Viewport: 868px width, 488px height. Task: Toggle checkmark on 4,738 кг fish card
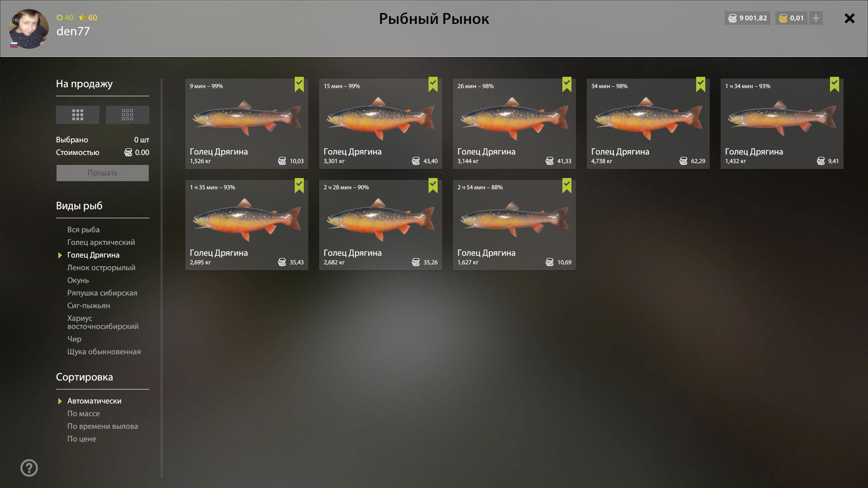pyautogui.click(x=701, y=84)
